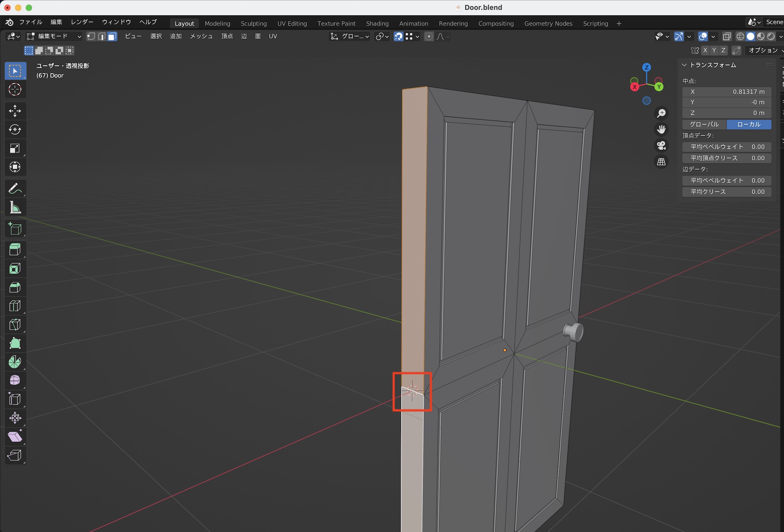Select the 3D Cursor tool
Viewport: 784px width, 532px height.
(x=15, y=90)
